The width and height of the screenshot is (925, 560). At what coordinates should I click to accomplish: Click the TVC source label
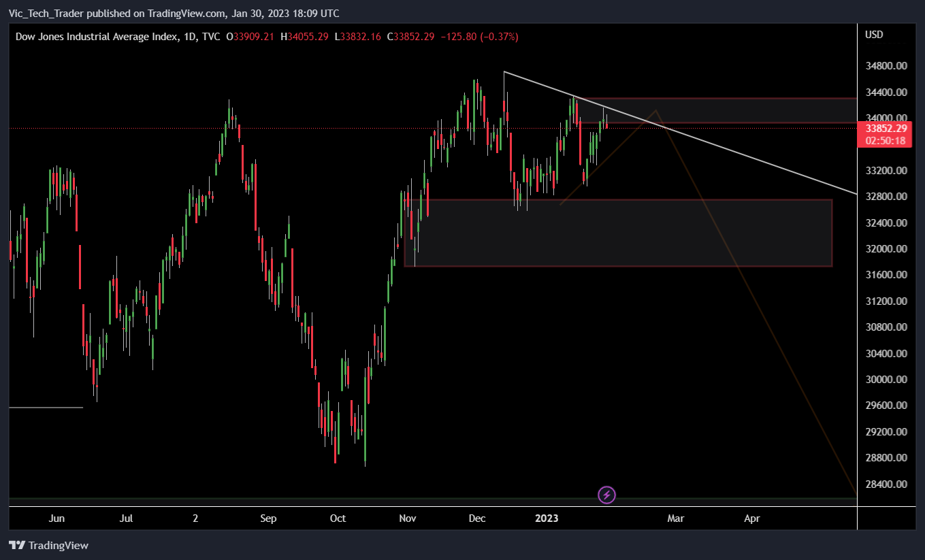210,37
